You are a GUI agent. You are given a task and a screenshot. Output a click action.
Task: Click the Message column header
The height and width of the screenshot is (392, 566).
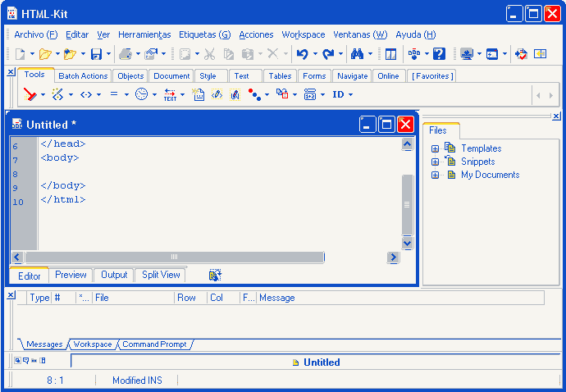pyautogui.click(x=400, y=298)
